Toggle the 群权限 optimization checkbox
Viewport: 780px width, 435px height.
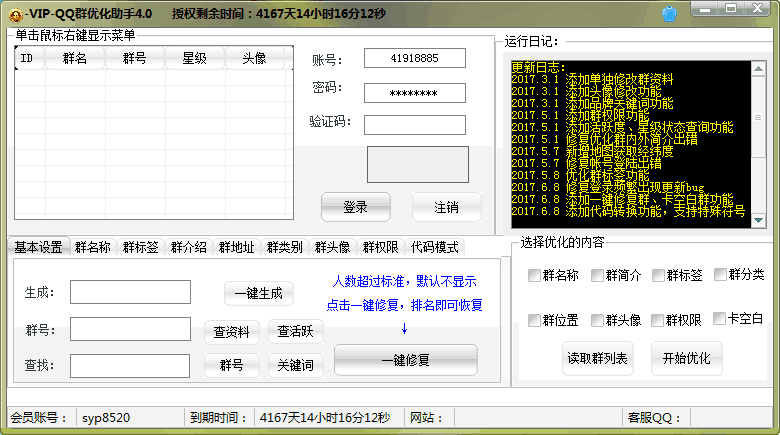[x=657, y=320]
